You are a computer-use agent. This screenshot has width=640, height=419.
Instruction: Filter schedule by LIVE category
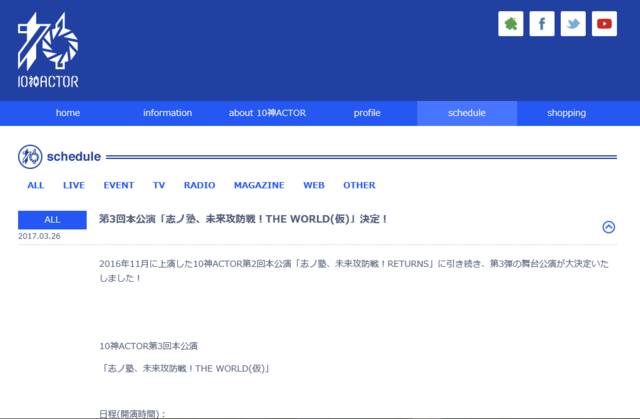coord(74,185)
